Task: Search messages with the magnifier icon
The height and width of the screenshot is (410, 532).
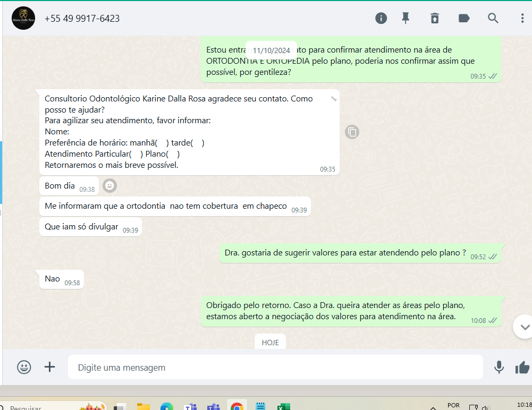Action: 493,19
